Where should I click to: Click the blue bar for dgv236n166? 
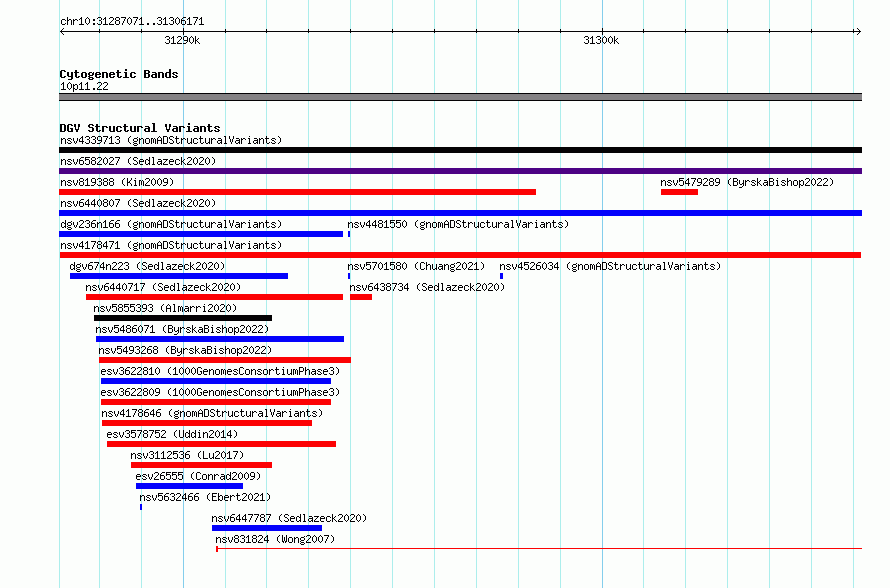[201, 234]
